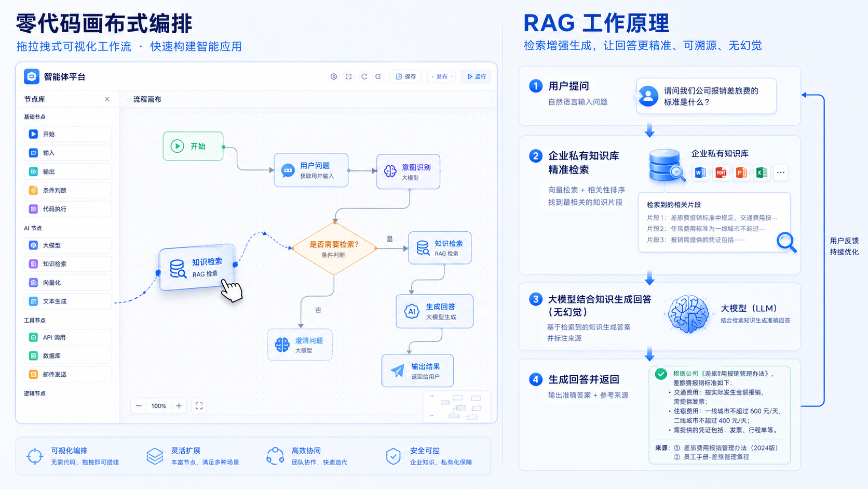
Task: Close the 节点库 panel with the X
Action: pos(107,99)
